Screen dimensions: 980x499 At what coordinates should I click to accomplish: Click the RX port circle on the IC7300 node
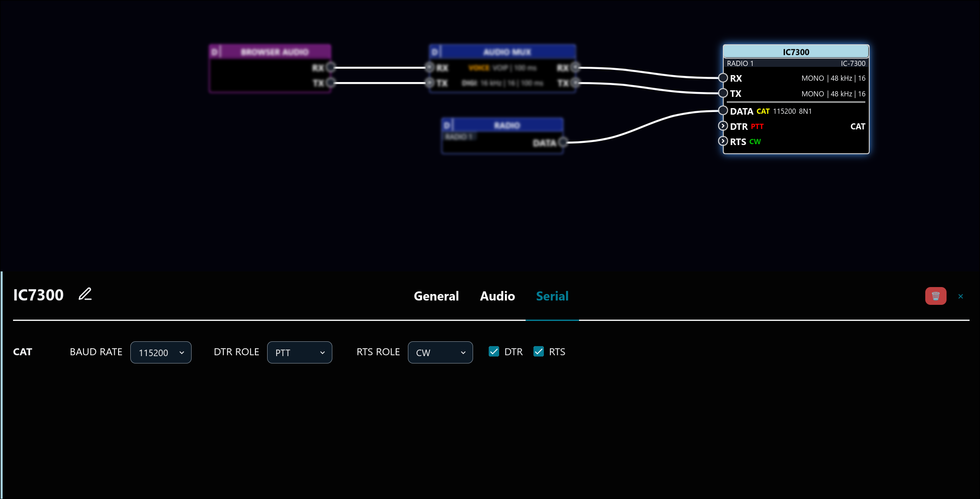click(723, 78)
